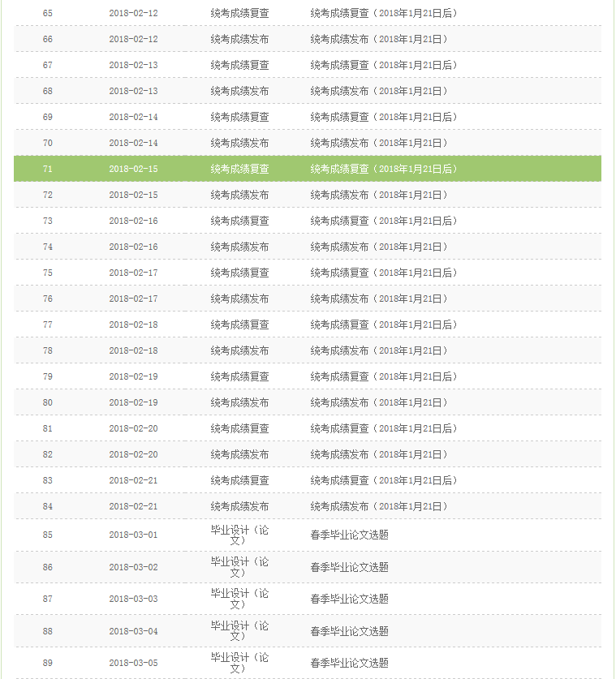Click the description text in row 78
Viewport: 616px width, 679px height.
point(378,350)
